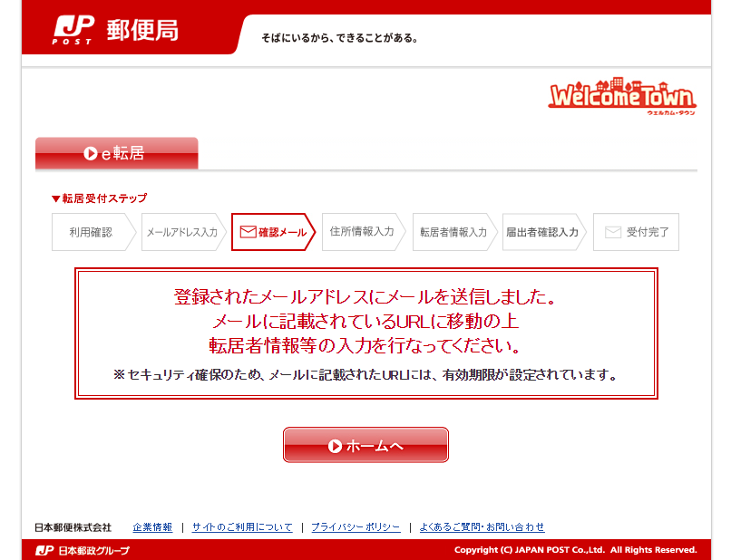
Task: Click the Copyright JAPAN POST footer text
Action: (x=576, y=550)
